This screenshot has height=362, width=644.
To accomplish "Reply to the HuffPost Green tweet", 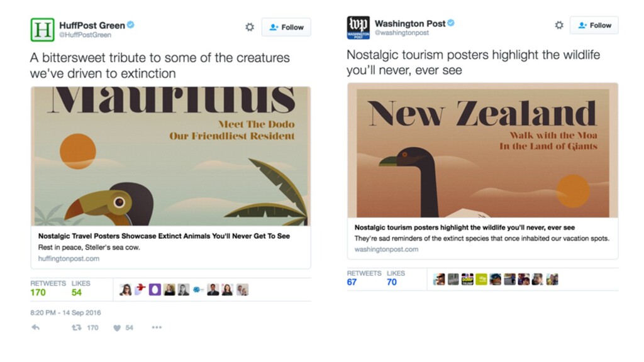I will pyautogui.click(x=36, y=327).
